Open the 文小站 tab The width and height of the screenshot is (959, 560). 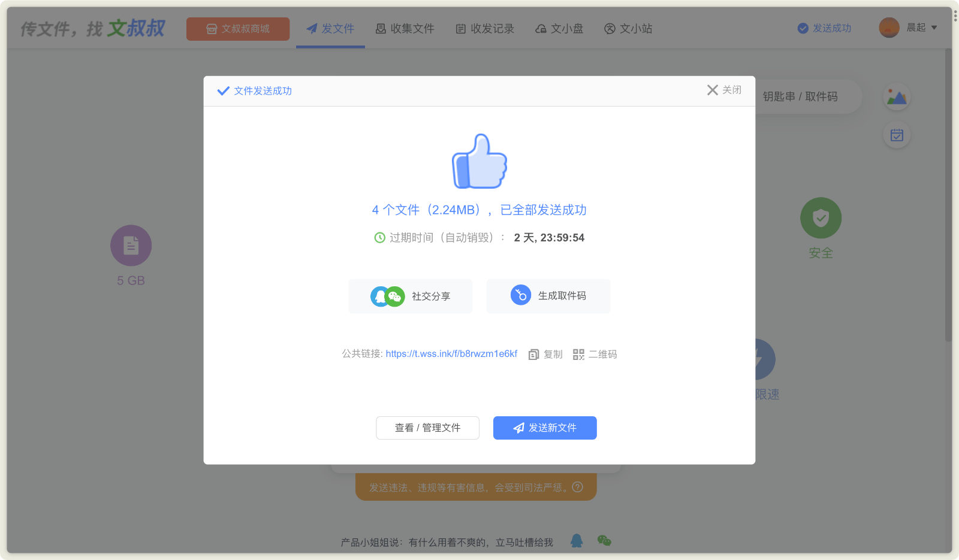[x=628, y=29]
